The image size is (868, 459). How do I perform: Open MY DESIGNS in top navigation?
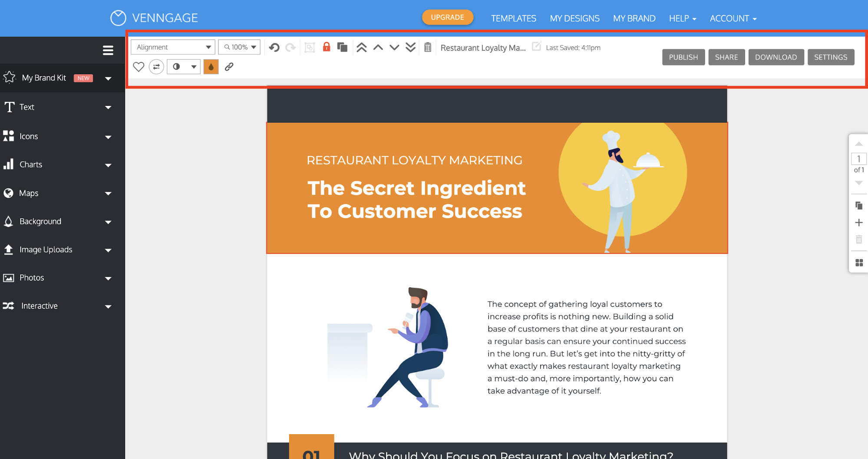pyautogui.click(x=574, y=18)
